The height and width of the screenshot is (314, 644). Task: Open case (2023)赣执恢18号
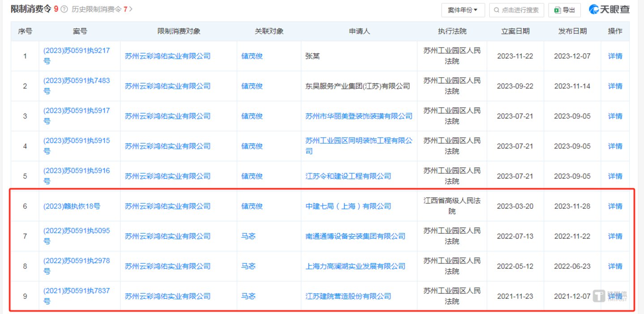tap(72, 206)
